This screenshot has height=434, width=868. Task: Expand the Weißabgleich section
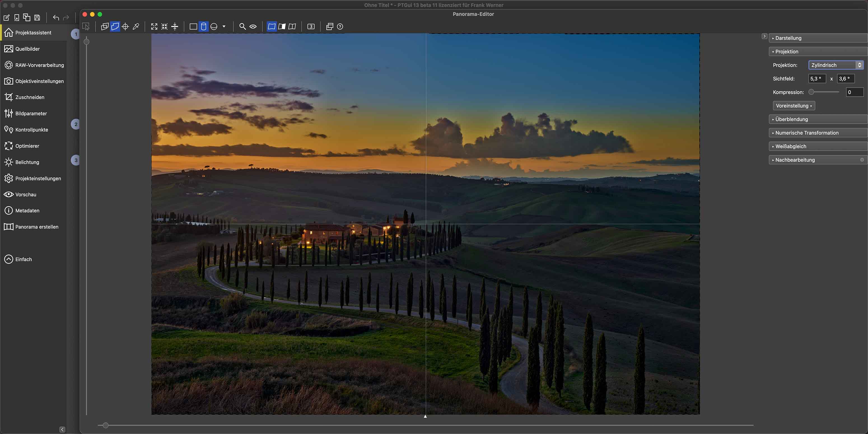pyautogui.click(x=818, y=146)
